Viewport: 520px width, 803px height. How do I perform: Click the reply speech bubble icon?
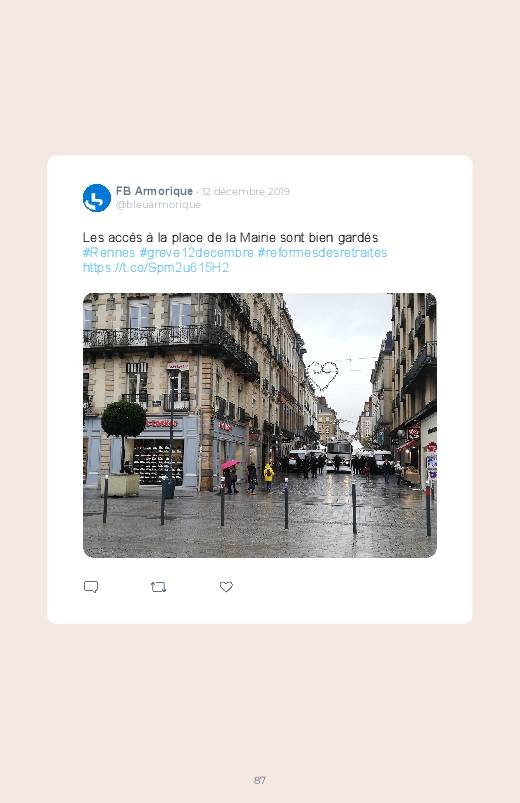pos(91,587)
